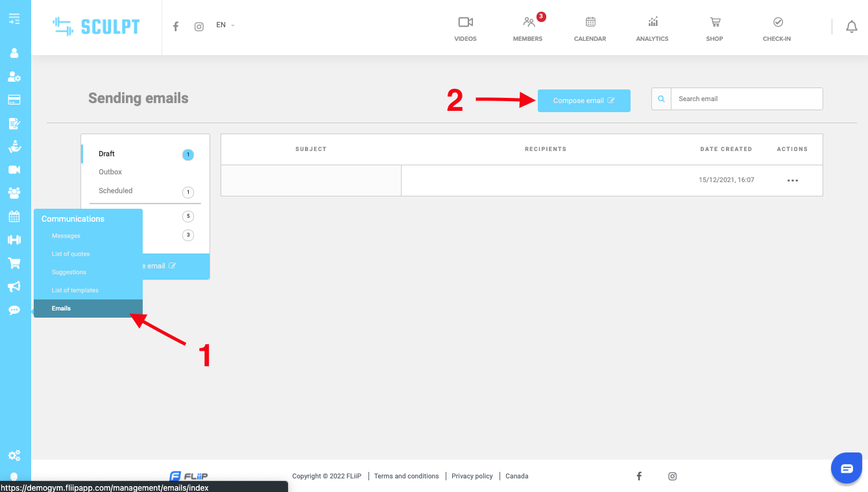Open the Analytics chart icon
This screenshot has width=868, height=492.
point(652,23)
